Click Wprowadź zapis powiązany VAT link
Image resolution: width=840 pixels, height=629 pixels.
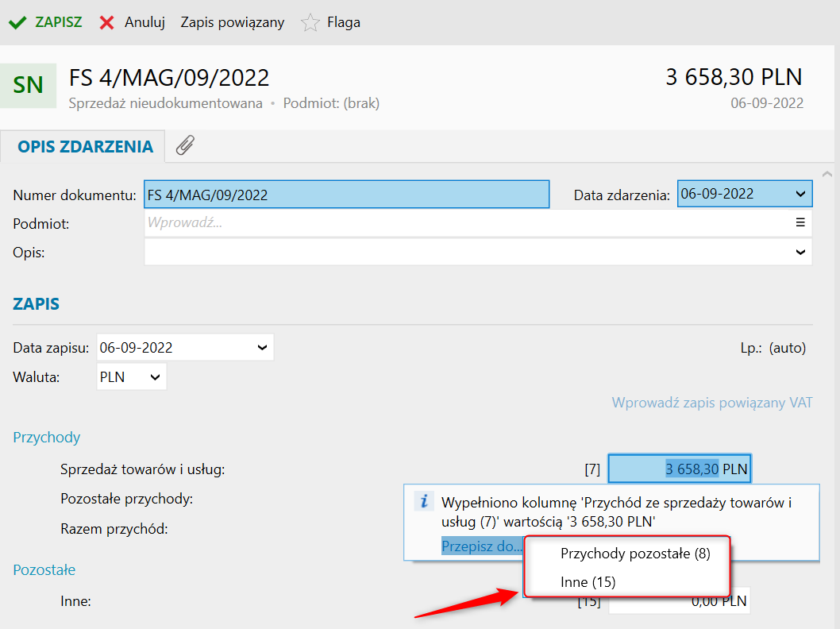pos(712,403)
